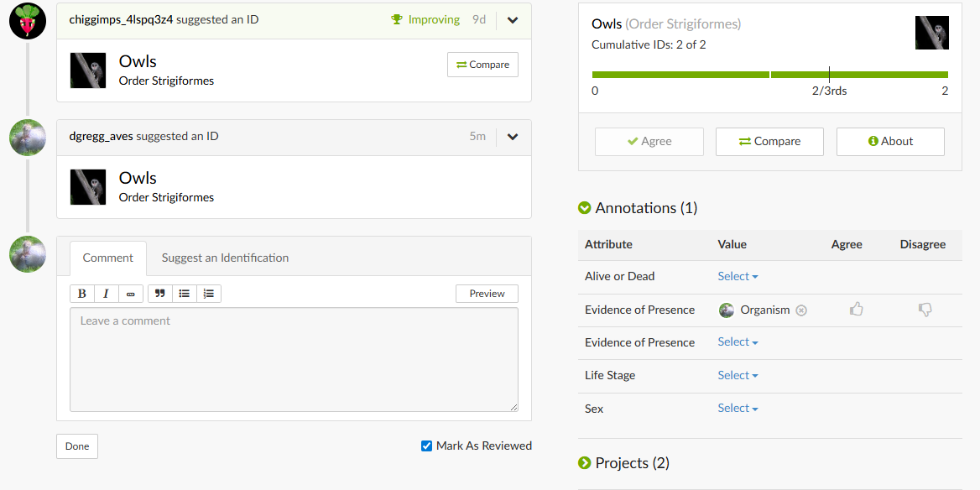Click thumbs up for Organism annotation
Image resolution: width=980 pixels, height=490 pixels.
tap(856, 310)
